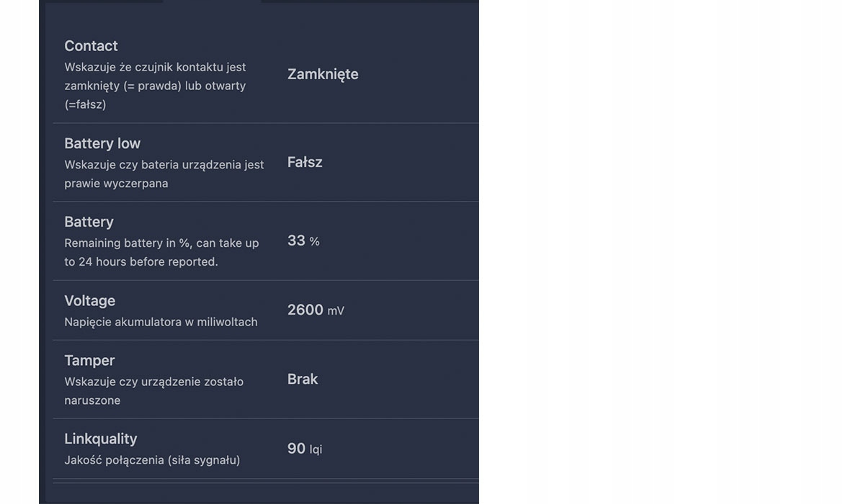Viewport: 843px width, 504px height.
Task: Click the Linkquality heading
Action: (101, 438)
